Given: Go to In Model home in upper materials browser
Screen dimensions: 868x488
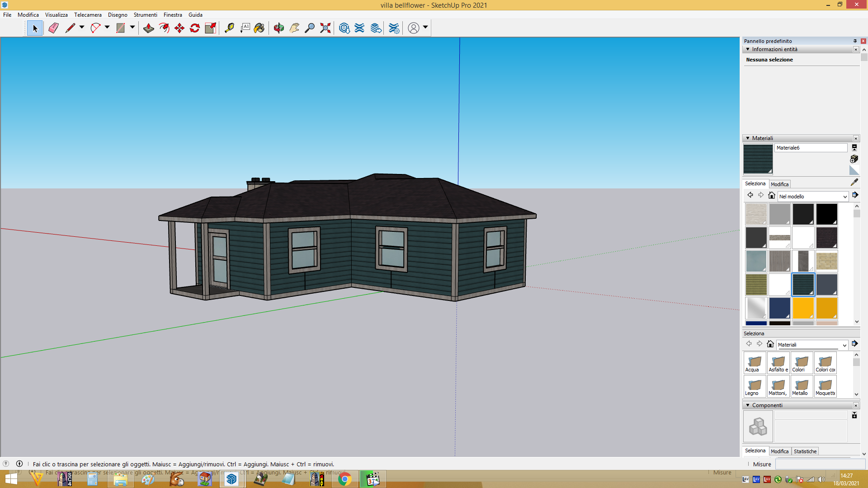Looking at the screenshot, I should (772, 195).
